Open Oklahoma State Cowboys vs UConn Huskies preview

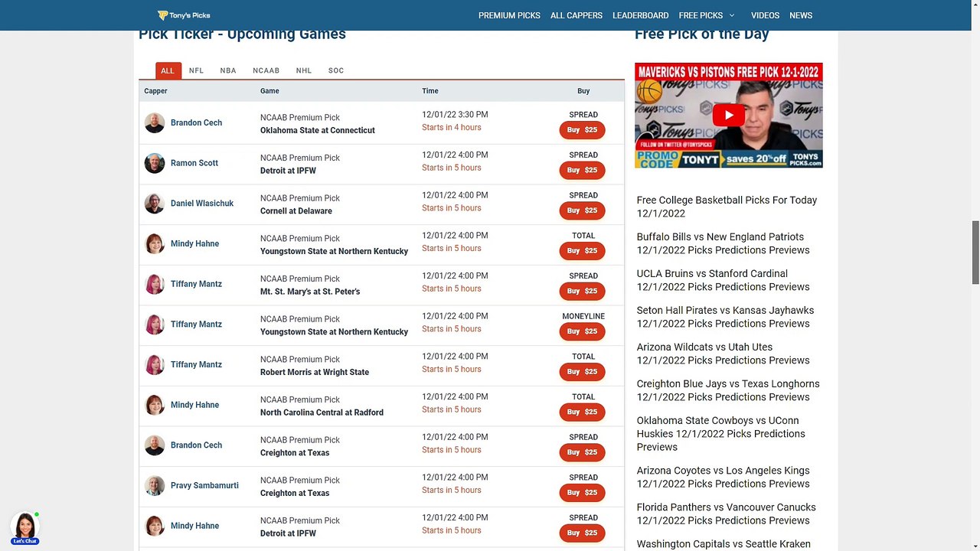(x=721, y=434)
